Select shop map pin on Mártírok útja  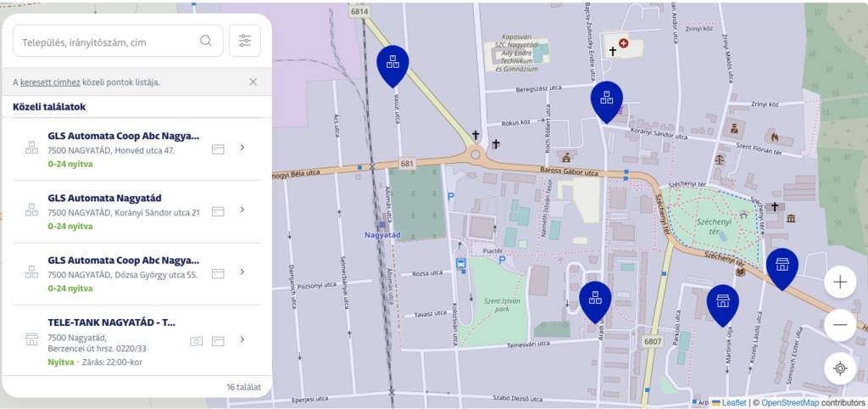coord(722,305)
